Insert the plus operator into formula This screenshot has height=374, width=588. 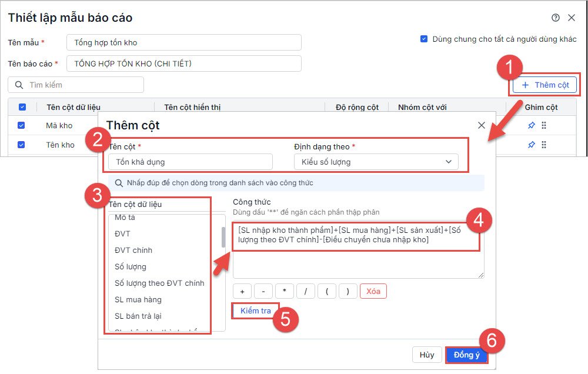click(x=242, y=291)
